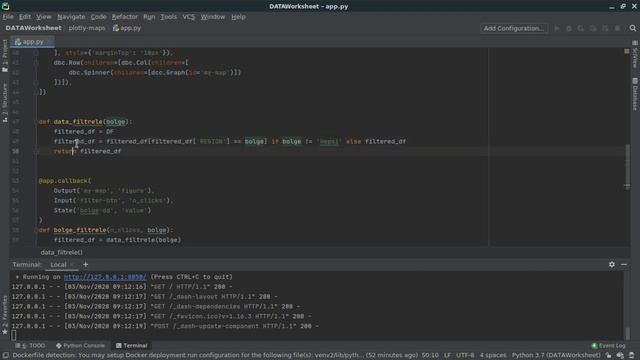Viewport: 640px width, 360px height.
Task: Open the Window menu
Action: pos(213,17)
